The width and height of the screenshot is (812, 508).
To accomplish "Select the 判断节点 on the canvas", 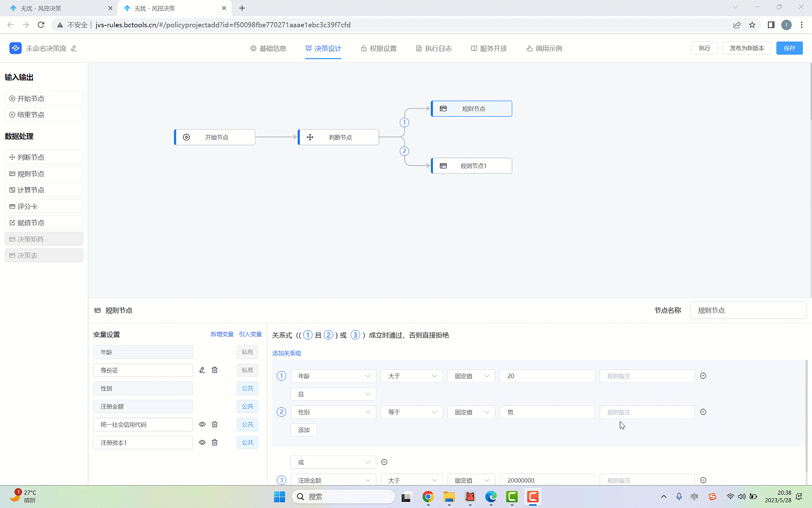I will [x=338, y=137].
